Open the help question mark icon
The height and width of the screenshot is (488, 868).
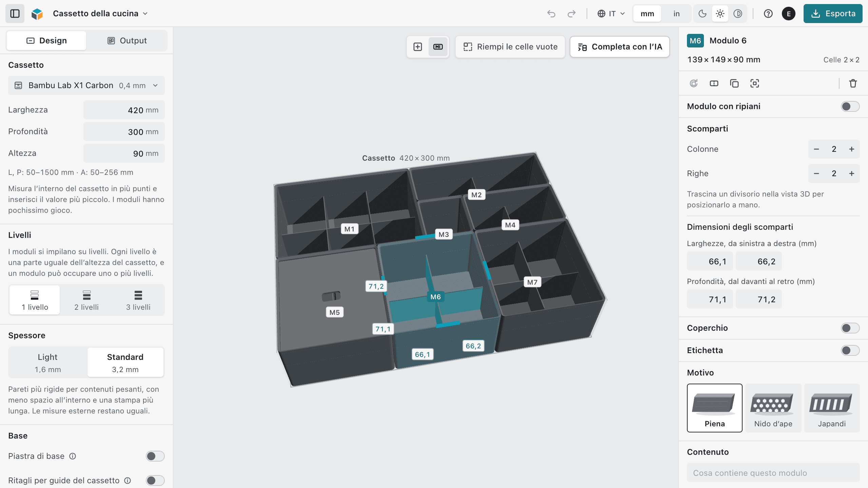pos(768,14)
